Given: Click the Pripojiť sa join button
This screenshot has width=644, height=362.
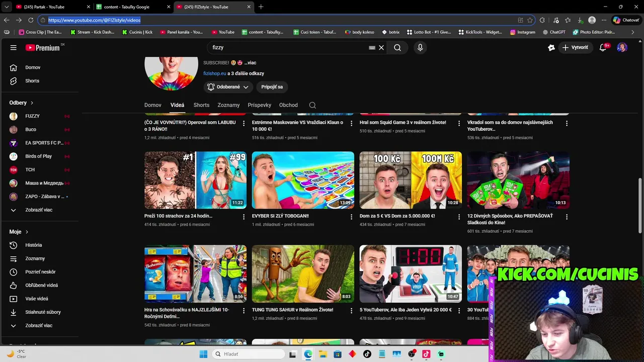Looking at the screenshot, I should coord(272,87).
